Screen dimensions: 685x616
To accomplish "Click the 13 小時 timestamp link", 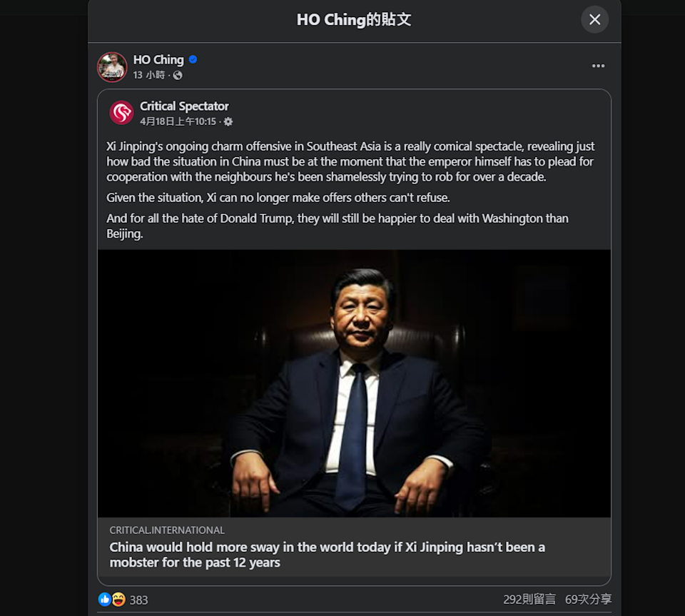I will tap(148, 74).
